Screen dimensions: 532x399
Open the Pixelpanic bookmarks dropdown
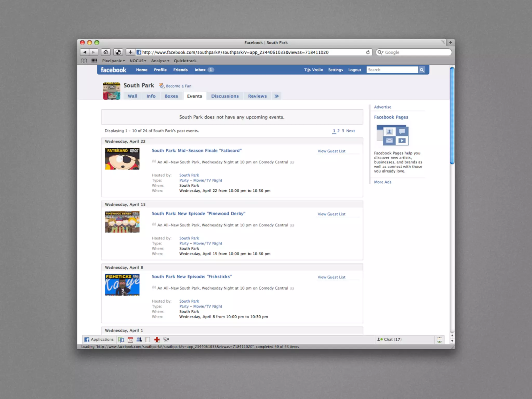[113, 61]
